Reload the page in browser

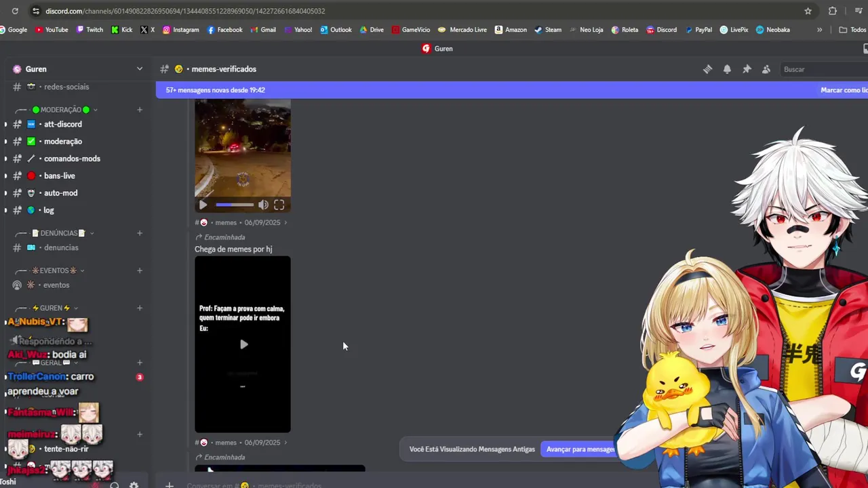pyautogui.click(x=15, y=11)
